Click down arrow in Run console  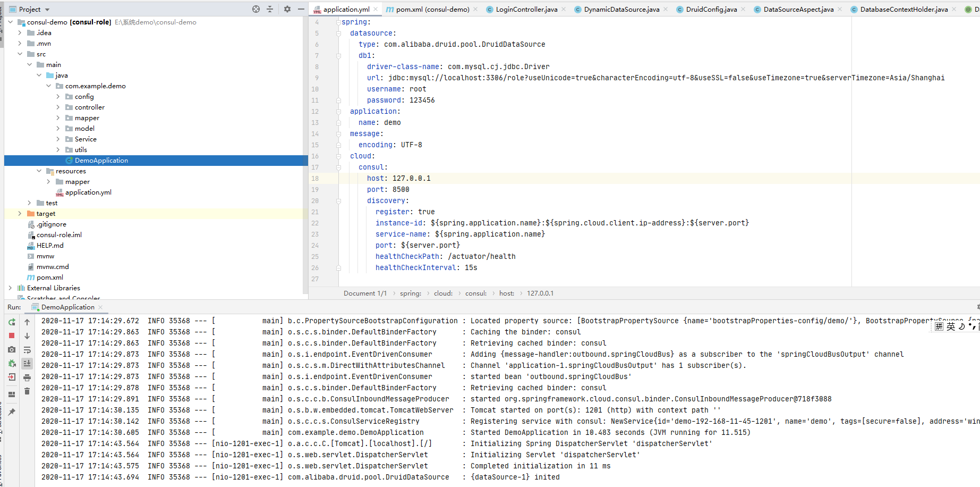point(27,335)
